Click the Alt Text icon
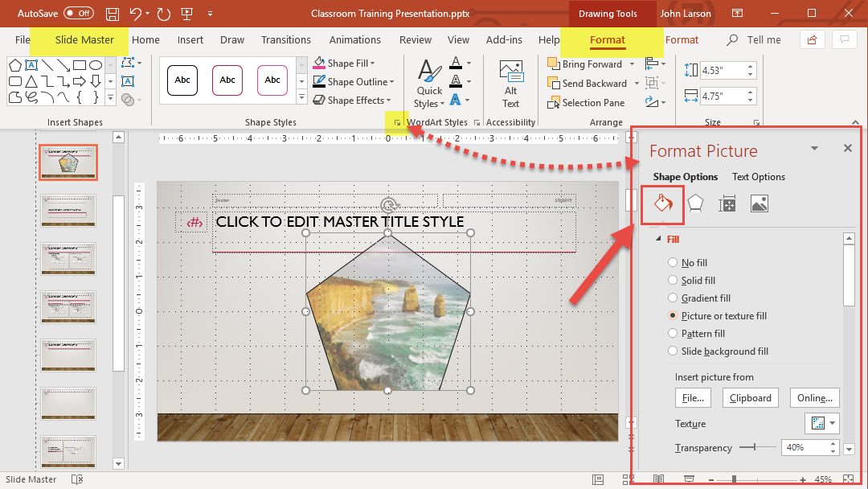The width and height of the screenshot is (868, 489). pos(511,84)
